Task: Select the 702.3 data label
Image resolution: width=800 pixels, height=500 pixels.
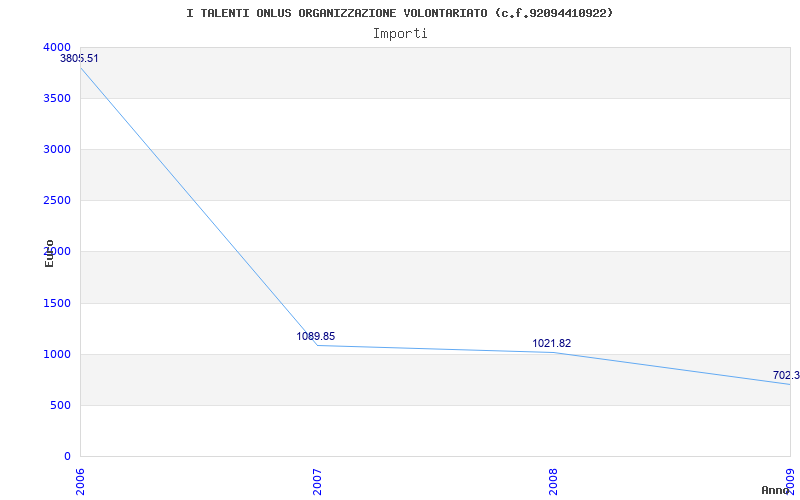Action: (x=786, y=376)
